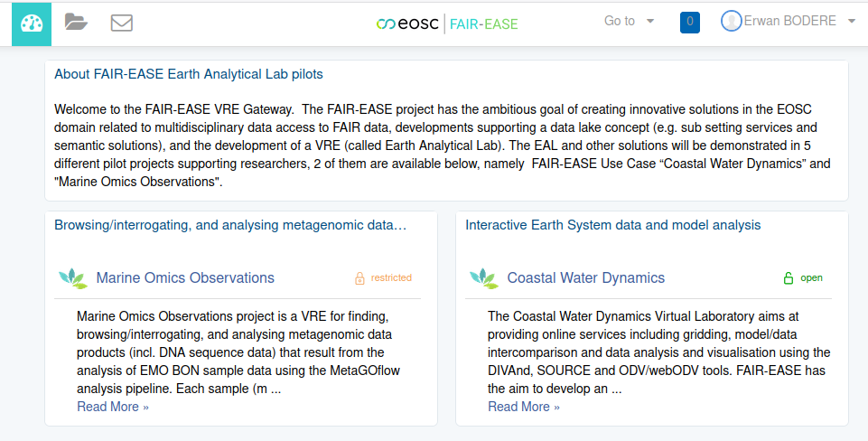Open the Erwan BODERE user menu
This screenshot has height=441, width=868.
(x=789, y=21)
